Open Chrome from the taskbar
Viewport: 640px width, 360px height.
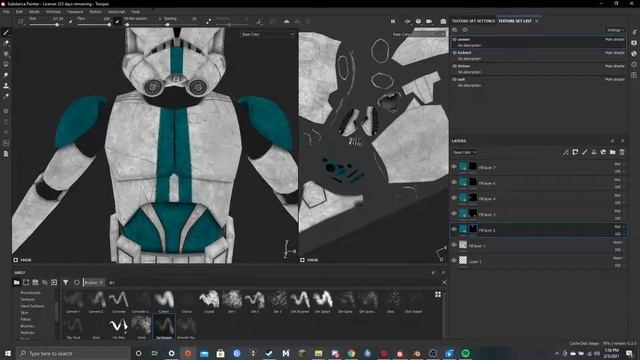pyautogui.click(x=351, y=353)
